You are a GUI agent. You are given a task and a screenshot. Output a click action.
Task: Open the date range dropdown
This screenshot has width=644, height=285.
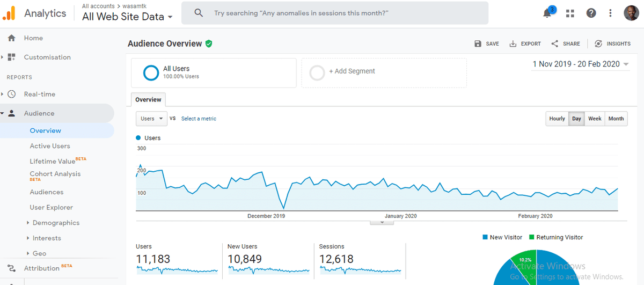click(x=580, y=64)
